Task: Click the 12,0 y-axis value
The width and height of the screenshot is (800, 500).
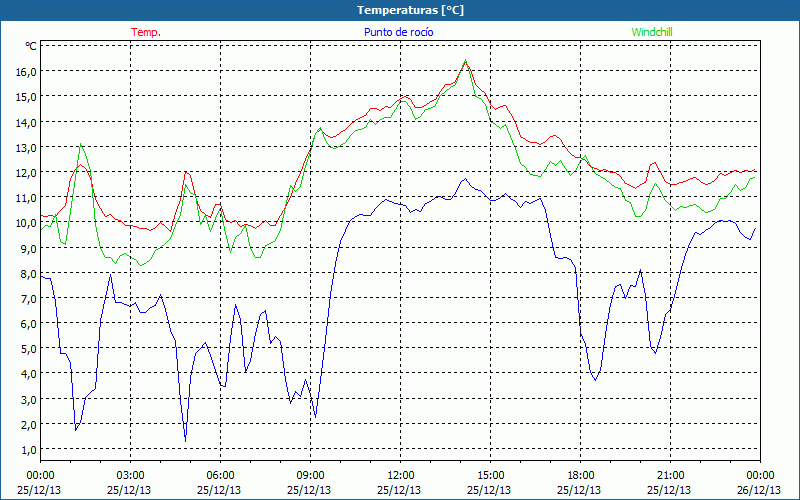Action: pos(27,172)
